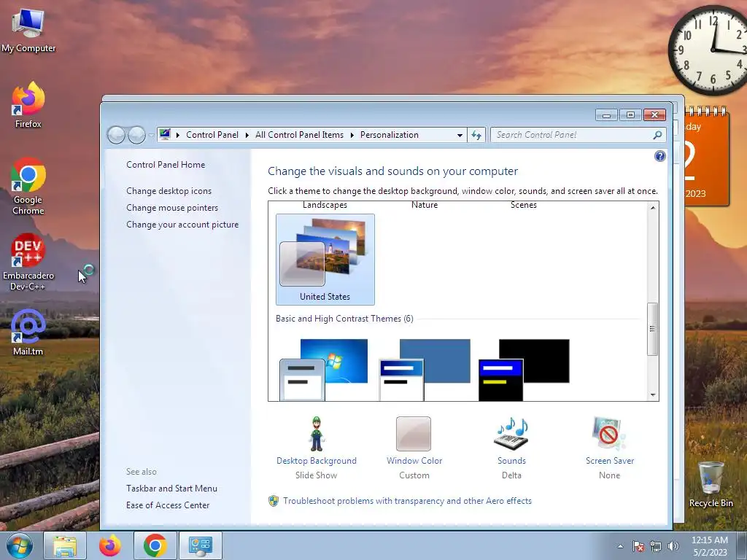Open the taskbar date and time

coord(709,546)
